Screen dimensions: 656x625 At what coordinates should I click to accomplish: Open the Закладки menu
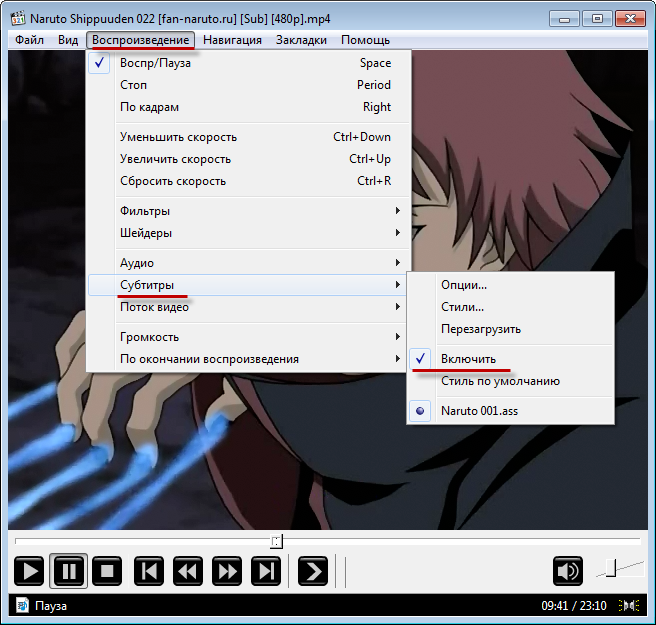(301, 40)
